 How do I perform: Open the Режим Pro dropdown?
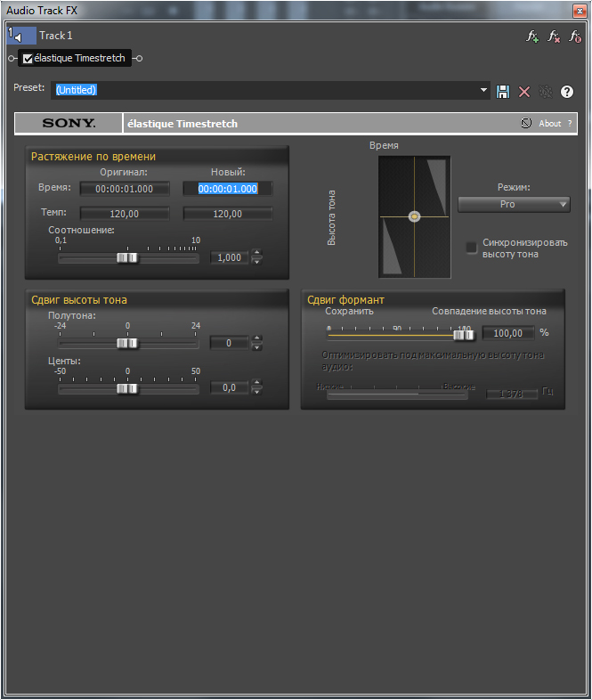pos(514,205)
